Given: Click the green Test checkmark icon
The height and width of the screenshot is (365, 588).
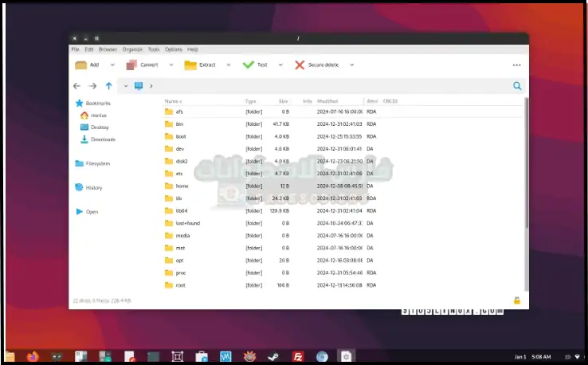Looking at the screenshot, I should coord(248,65).
